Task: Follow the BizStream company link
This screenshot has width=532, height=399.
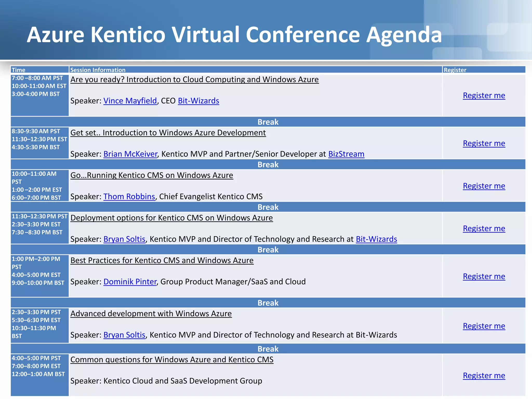Action: click(x=346, y=154)
